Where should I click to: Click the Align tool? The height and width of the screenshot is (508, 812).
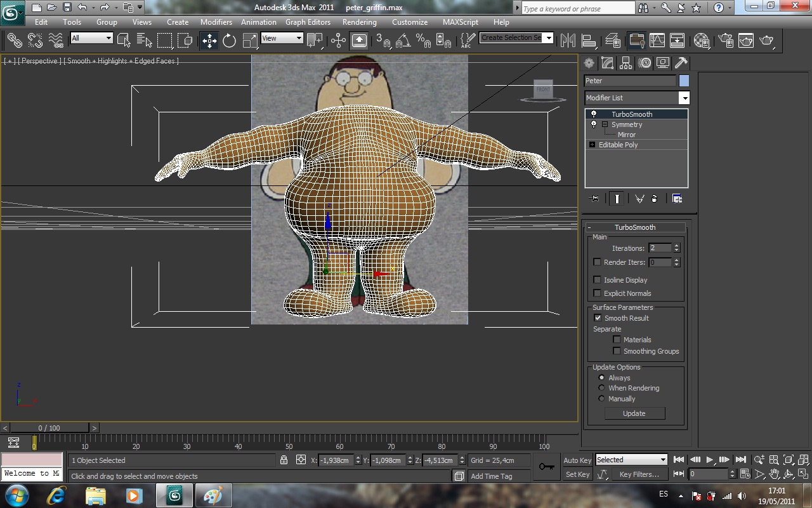(589, 40)
